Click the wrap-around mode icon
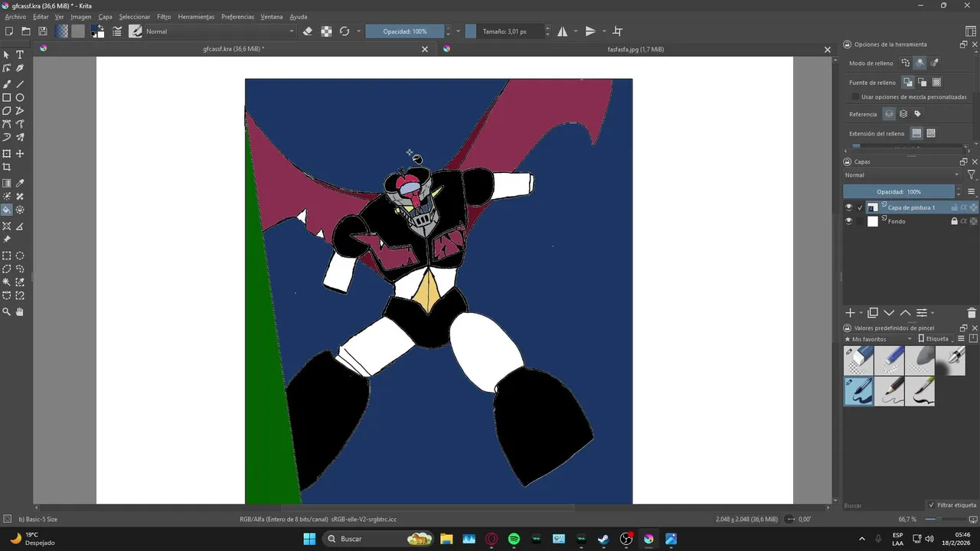Image resolution: width=980 pixels, height=551 pixels. [x=618, y=31]
